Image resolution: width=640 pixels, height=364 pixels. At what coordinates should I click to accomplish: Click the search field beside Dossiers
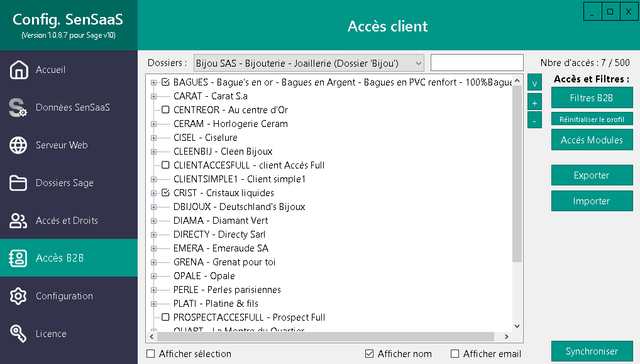click(x=477, y=63)
